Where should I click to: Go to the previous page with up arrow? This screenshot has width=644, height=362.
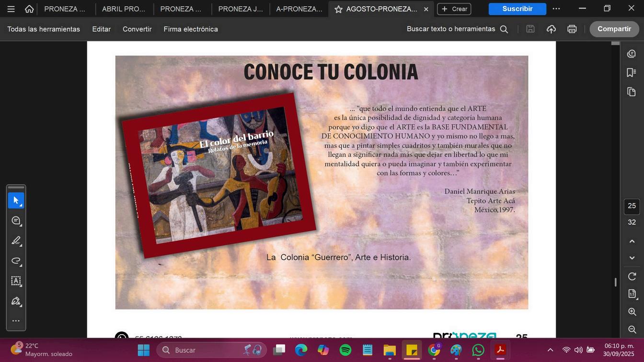632,241
